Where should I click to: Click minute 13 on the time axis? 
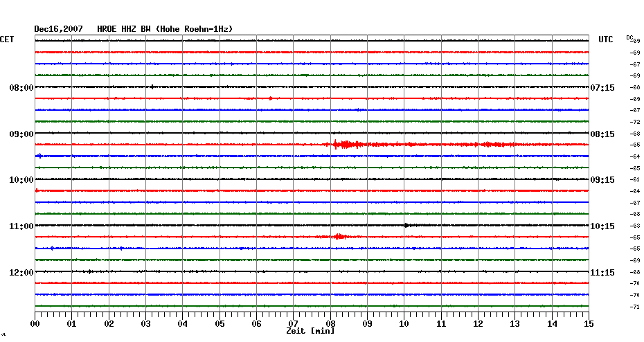pyautogui.click(x=515, y=324)
